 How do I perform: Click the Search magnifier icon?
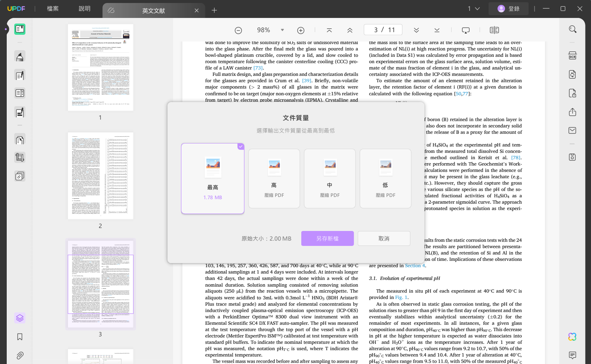[572, 29]
